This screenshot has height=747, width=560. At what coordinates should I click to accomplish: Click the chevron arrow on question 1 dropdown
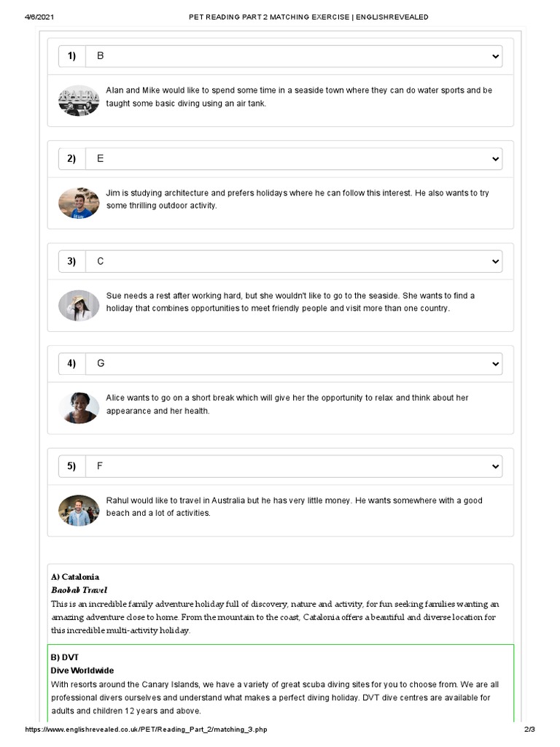495,56
